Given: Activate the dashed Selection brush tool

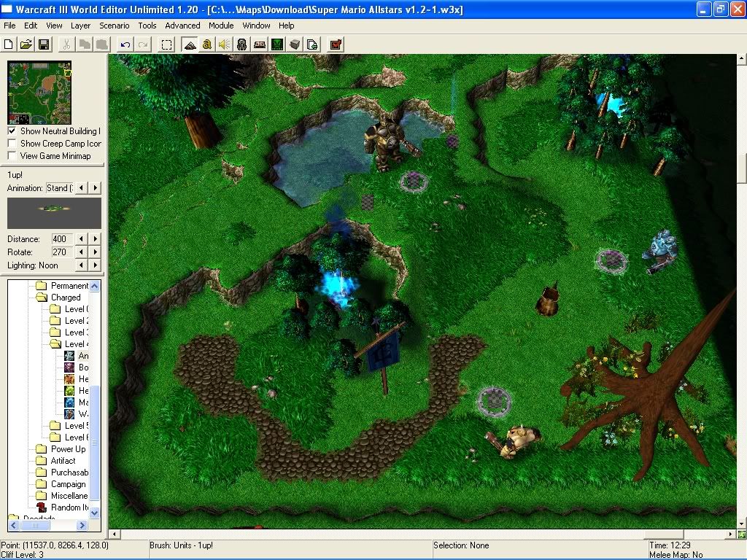Looking at the screenshot, I should pos(166,44).
